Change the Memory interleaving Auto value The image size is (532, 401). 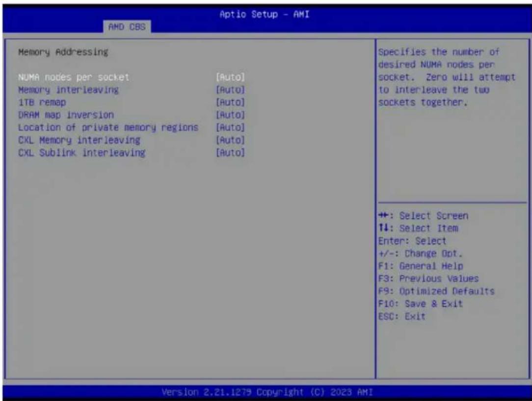pos(230,90)
